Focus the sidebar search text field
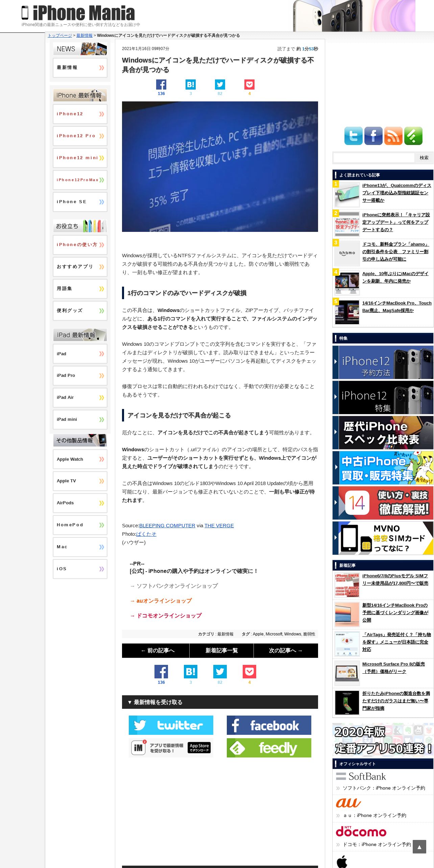 pyautogui.click(x=374, y=158)
